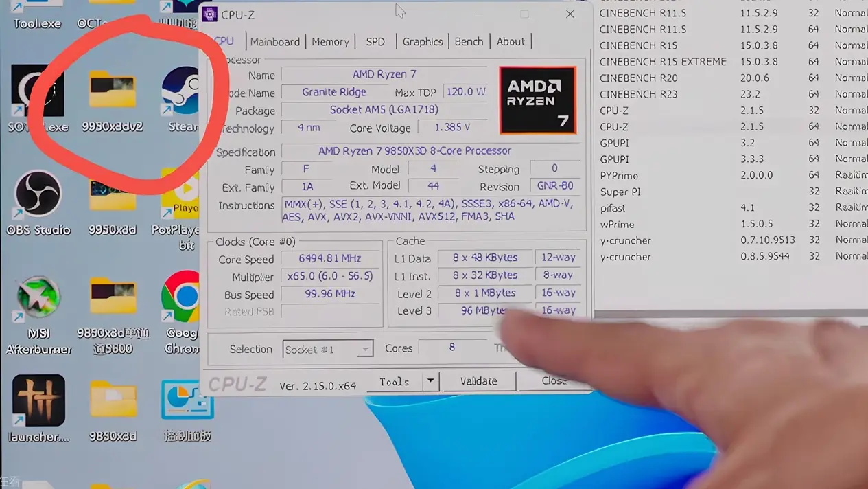
Task: Open the SOT .exe desktop shortcut
Action: tap(37, 98)
